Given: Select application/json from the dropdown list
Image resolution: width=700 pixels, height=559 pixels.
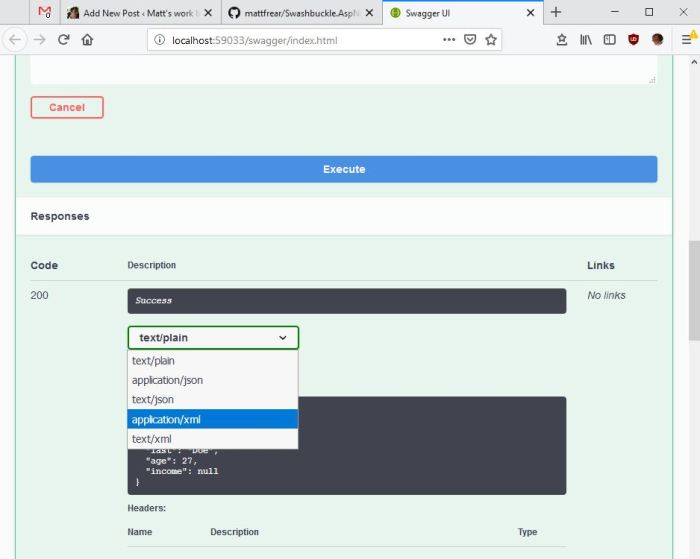Looking at the screenshot, I should pyautogui.click(x=167, y=380).
